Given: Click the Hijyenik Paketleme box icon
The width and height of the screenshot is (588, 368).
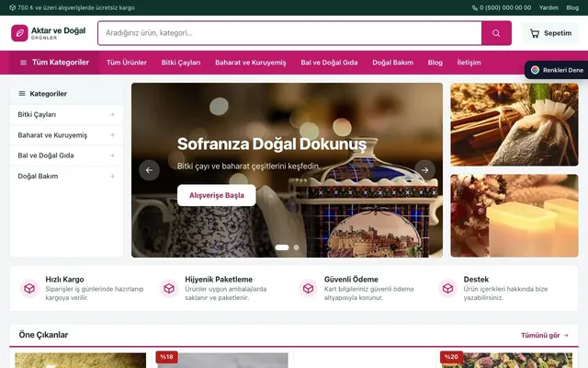Looking at the screenshot, I should [x=169, y=288].
